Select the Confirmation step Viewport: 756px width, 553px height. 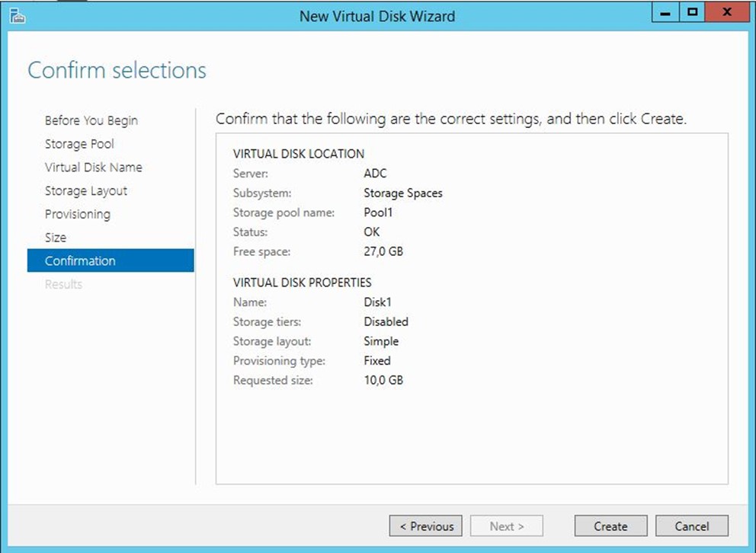[x=111, y=261]
